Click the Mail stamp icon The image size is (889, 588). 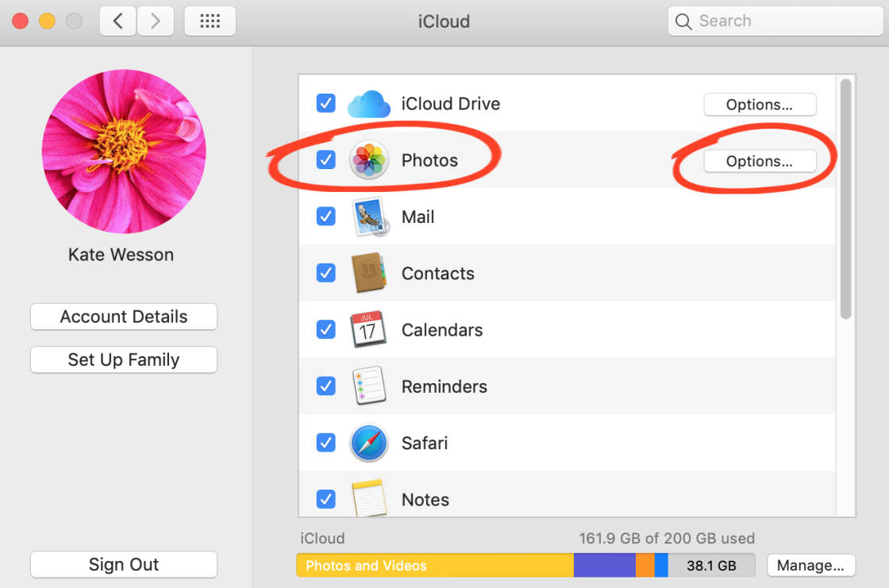[370, 217]
